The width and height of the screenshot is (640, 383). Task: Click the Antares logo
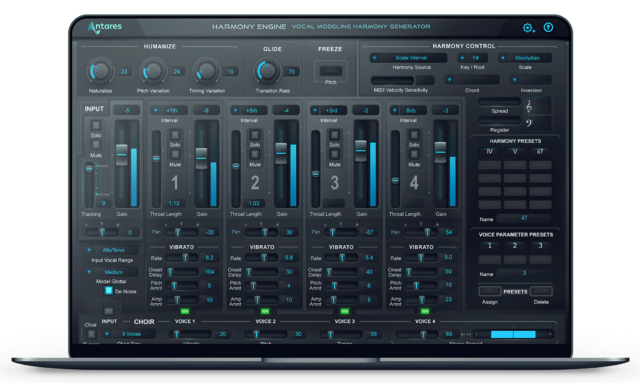point(104,27)
